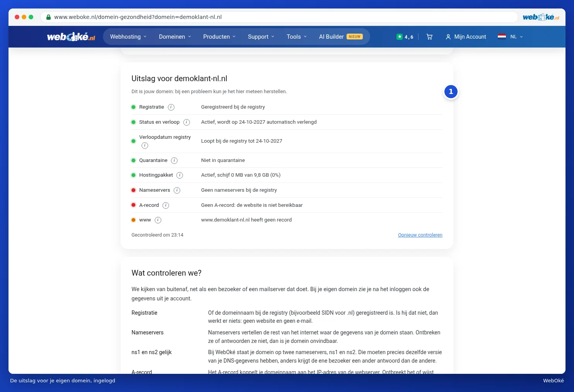The width and height of the screenshot is (574, 392).
Task: Click the 'Wat controleren we?' heading
Action: coord(166,273)
